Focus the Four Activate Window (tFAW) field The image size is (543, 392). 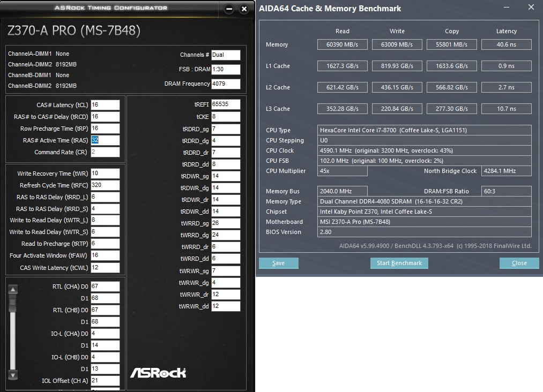105,255
